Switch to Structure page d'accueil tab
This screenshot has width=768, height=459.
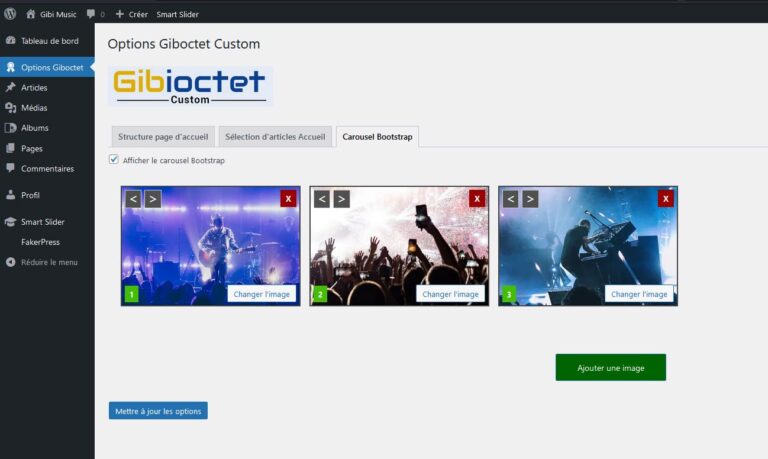click(163, 137)
